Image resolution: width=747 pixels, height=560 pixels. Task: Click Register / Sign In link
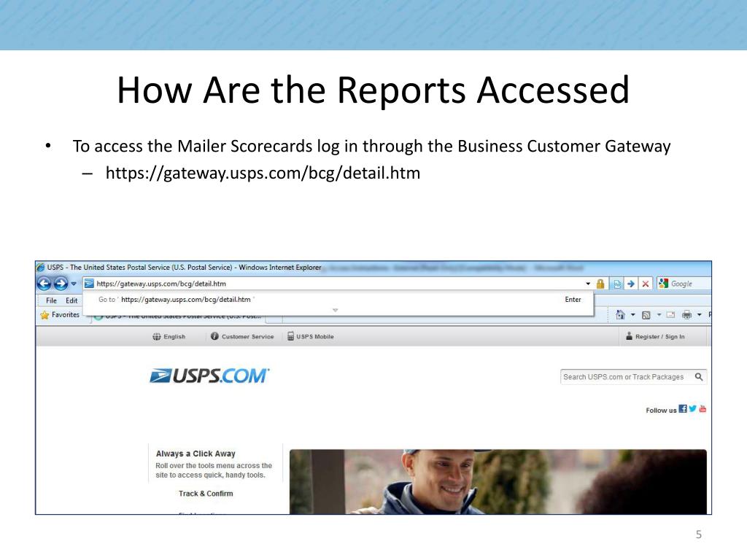click(655, 336)
